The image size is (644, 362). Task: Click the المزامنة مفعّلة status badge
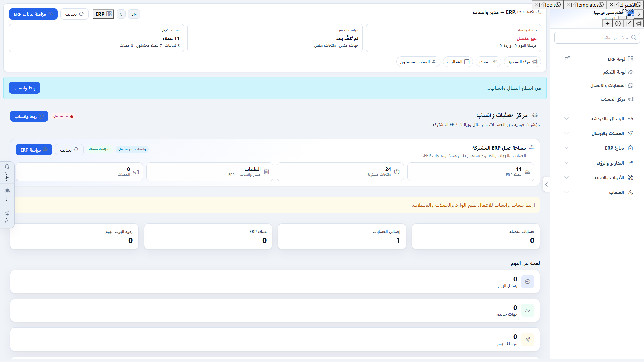(x=100, y=149)
